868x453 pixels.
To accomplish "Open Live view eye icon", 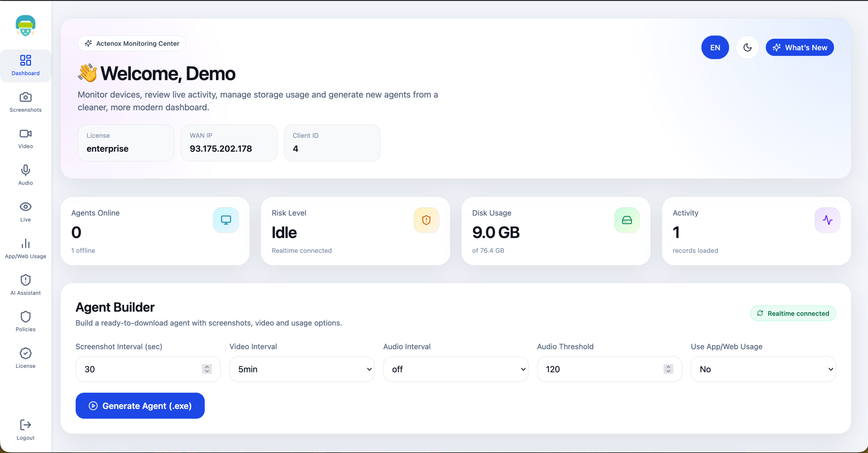I will [25, 207].
